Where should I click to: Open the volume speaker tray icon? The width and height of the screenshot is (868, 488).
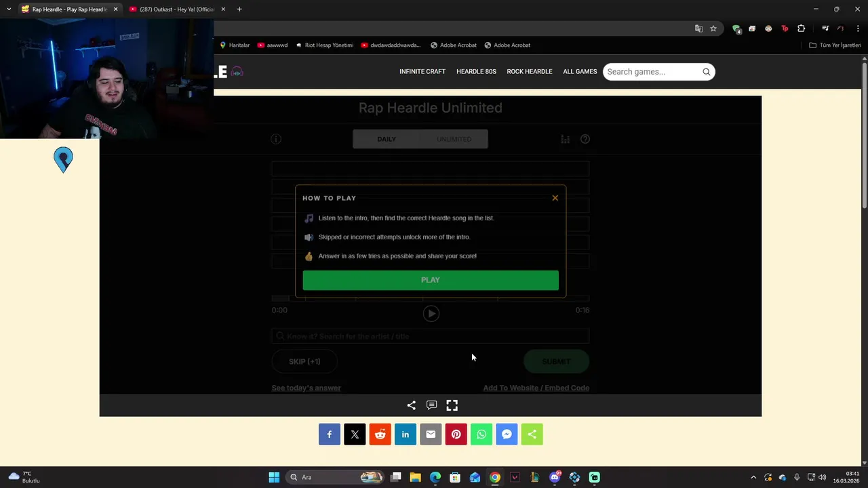pos(822,477)
